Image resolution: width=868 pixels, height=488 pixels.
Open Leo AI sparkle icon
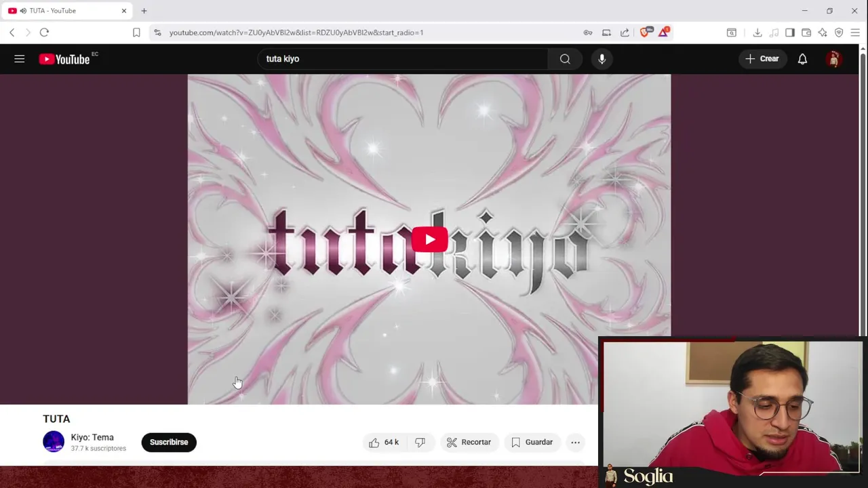(x=823, y=33)
